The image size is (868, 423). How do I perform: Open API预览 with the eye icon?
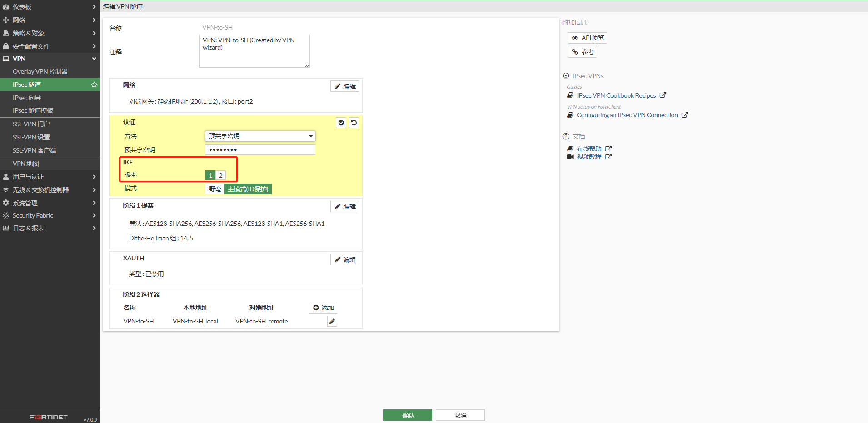(x=587, y=38)
